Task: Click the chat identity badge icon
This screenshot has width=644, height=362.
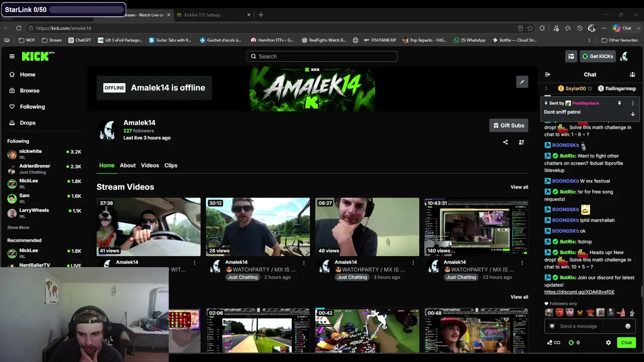Action: pos(552,326)
